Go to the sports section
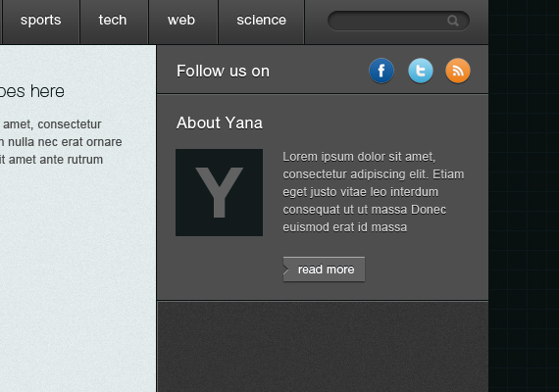This screenshot has height=392, width=559. pos(40,21)
